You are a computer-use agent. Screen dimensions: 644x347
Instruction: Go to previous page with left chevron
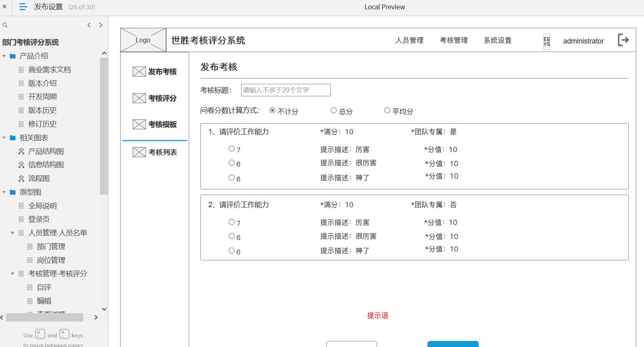tap(89, 25)
